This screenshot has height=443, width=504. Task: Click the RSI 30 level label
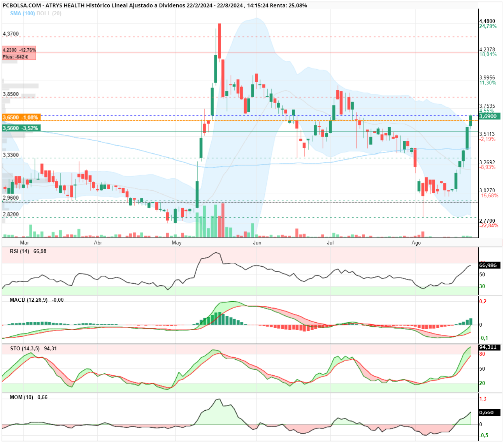click(x=482, y=286)
